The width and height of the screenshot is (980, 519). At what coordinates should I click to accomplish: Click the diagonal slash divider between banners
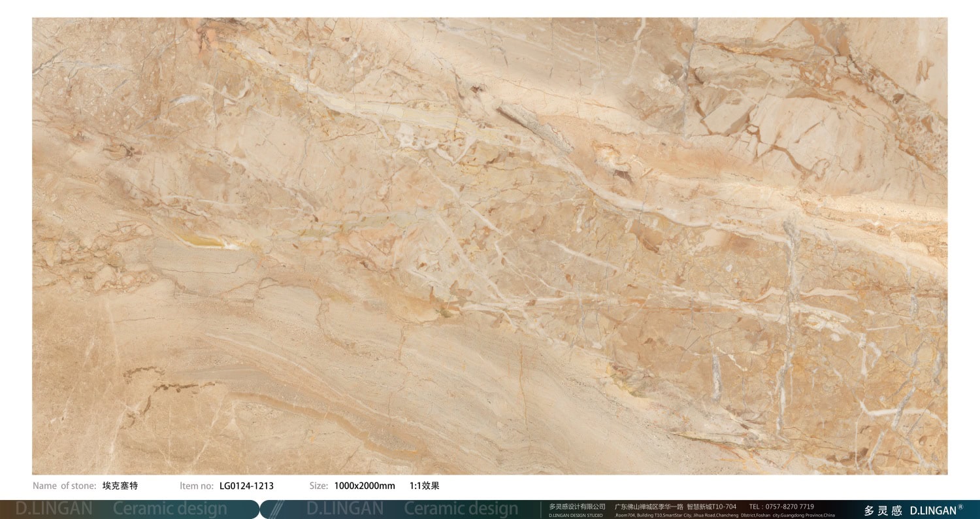click(277, 509)
